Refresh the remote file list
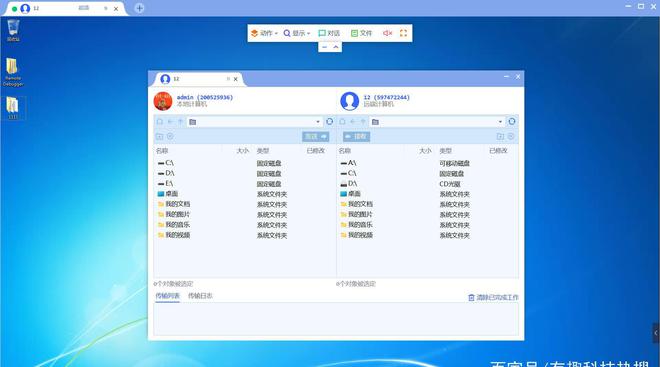Viewport: 660px width, 367px height. click(x=512, y=122)
